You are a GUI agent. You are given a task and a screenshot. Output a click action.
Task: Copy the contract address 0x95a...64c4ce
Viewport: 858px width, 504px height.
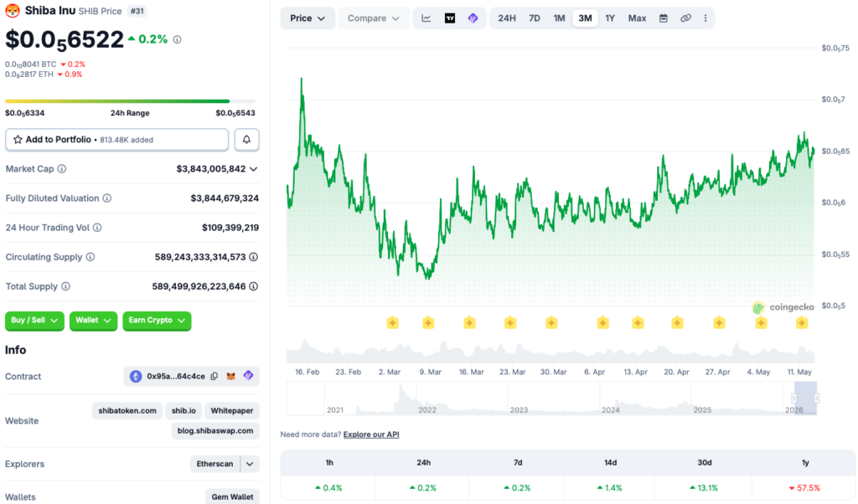coord(214,376)
